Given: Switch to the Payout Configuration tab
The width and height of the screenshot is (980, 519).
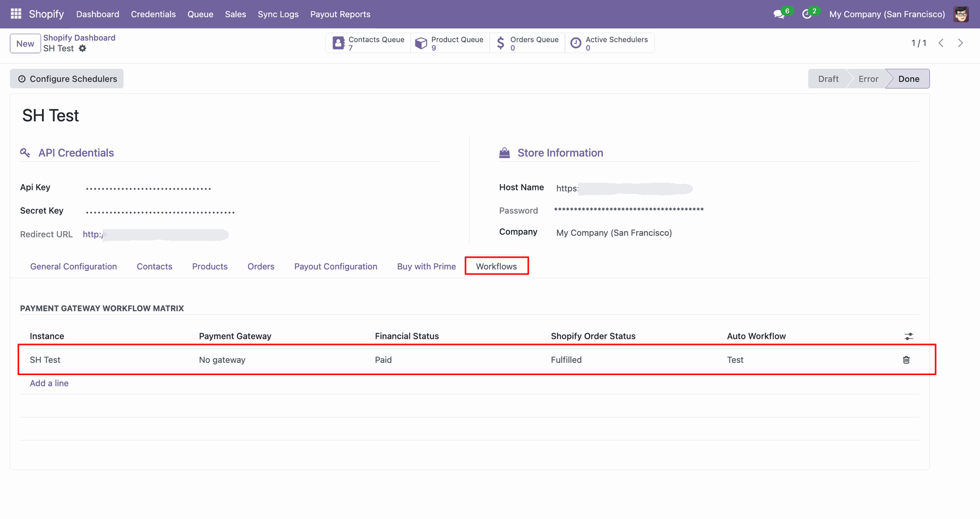Looking at the screenshot, I should click(x=336, y=266).
